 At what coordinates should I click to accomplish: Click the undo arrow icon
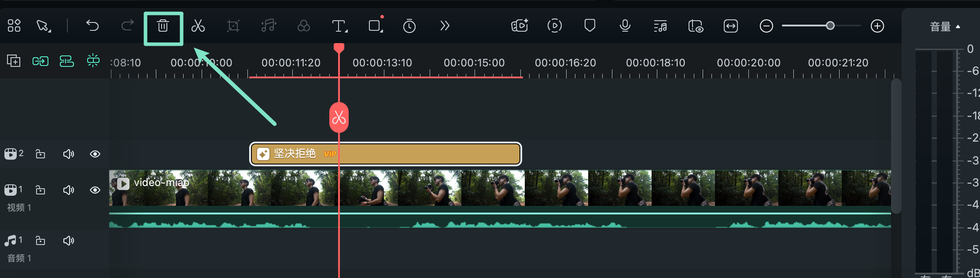click(92, 26)
